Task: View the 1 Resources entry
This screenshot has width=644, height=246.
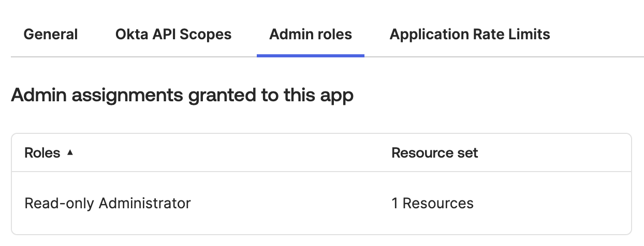Action: click(x=432, y=203)
